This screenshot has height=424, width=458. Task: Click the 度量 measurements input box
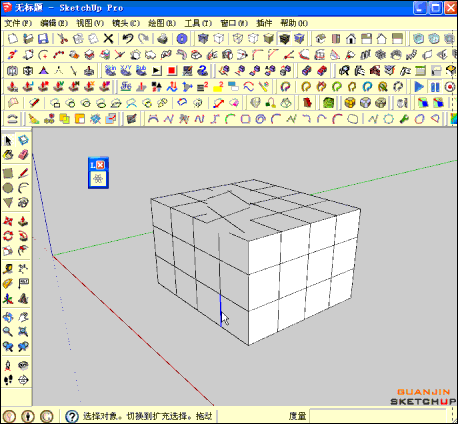378,416
